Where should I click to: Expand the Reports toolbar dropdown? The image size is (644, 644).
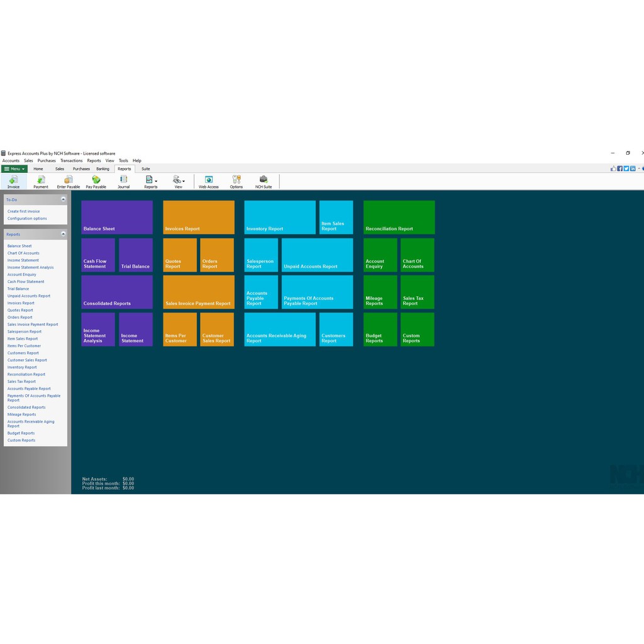(151, 181)
